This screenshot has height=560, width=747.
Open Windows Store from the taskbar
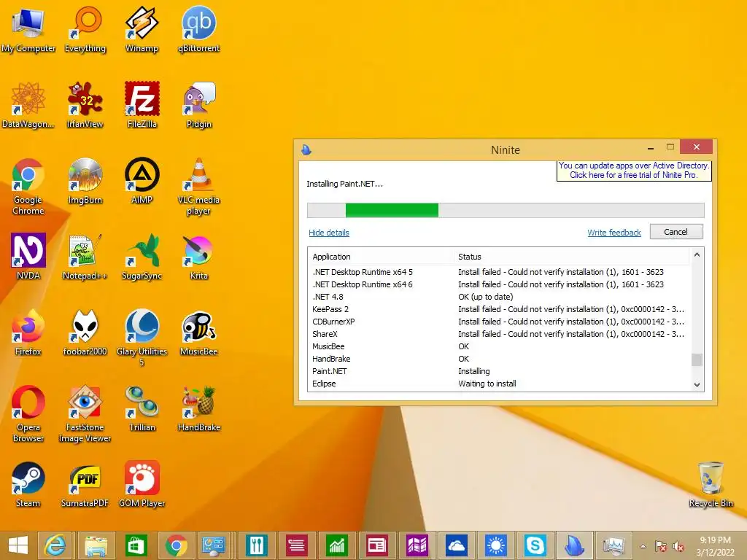coord(136,545)
